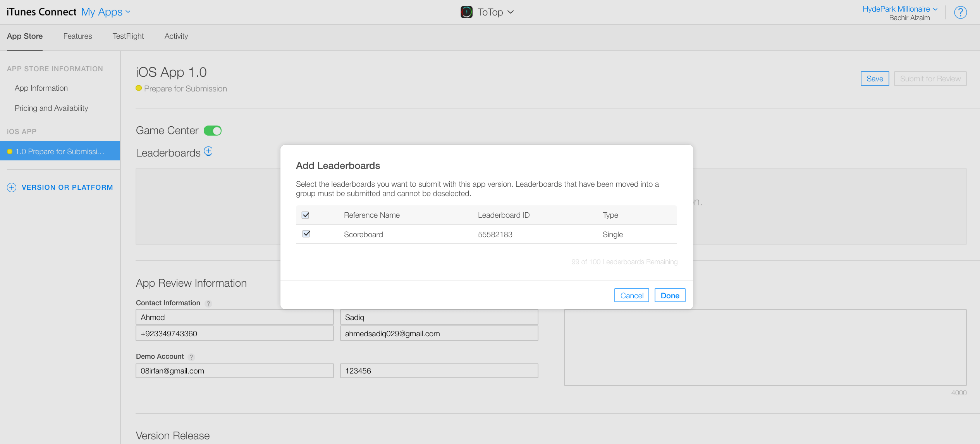
Task: Click the leaderboard ID 55582183 cell
Action: pos(495,234)
